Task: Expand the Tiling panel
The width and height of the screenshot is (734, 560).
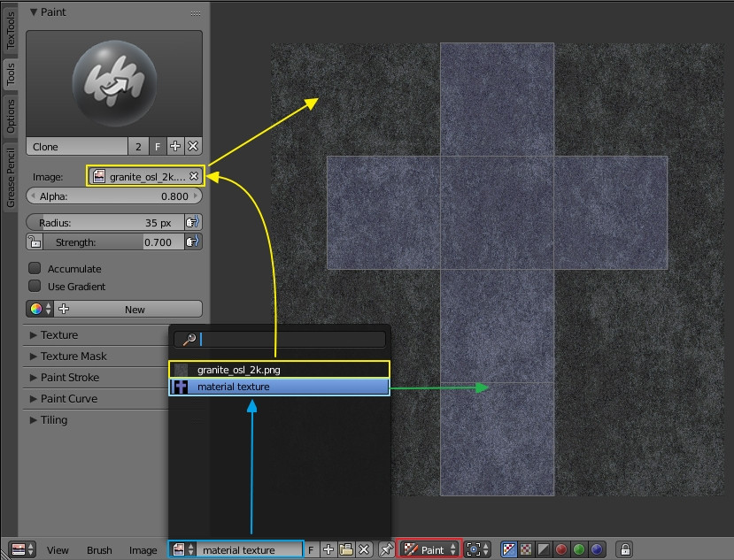Action: point(53,419)
